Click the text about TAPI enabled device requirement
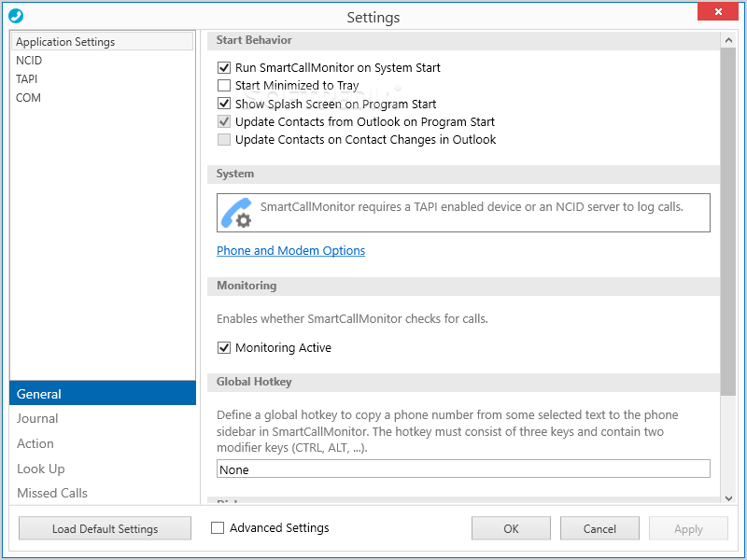This screenshot has height=560, width=747. 472,206
